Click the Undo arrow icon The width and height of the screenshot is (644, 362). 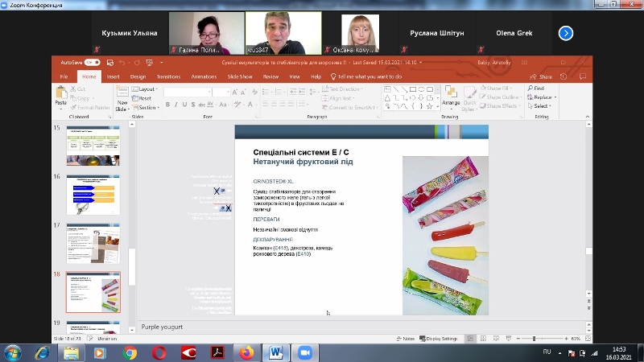point(122,63)
